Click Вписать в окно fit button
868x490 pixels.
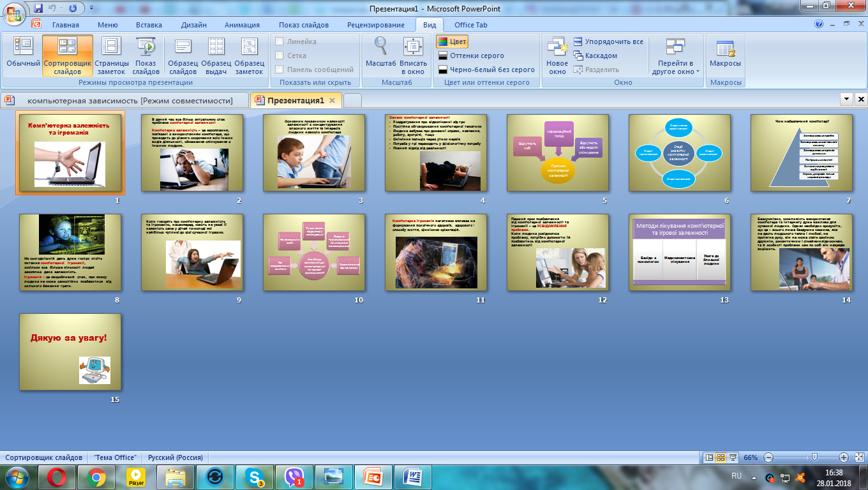(x=414, y=55)
